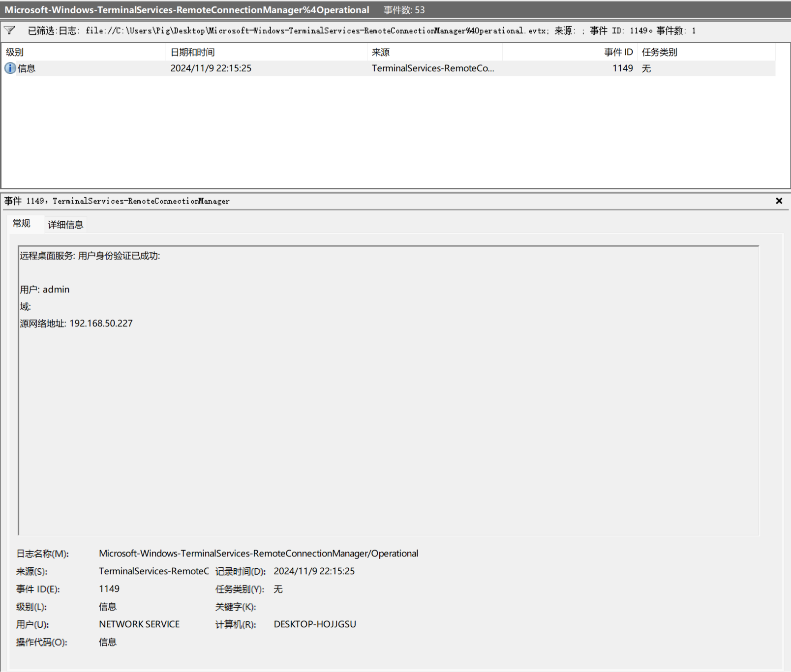Open the 详细信息 tab
The height and width of the screenshot is (672, 791).
[65, 225]
